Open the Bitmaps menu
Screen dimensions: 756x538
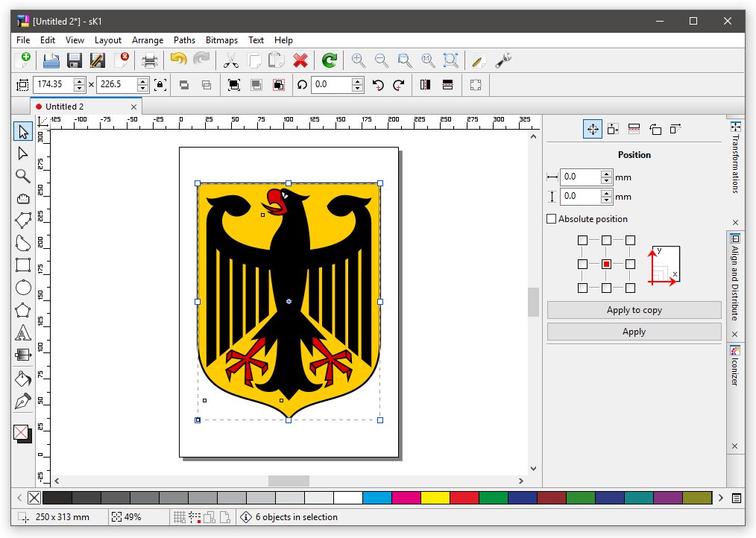click(221, 40)
